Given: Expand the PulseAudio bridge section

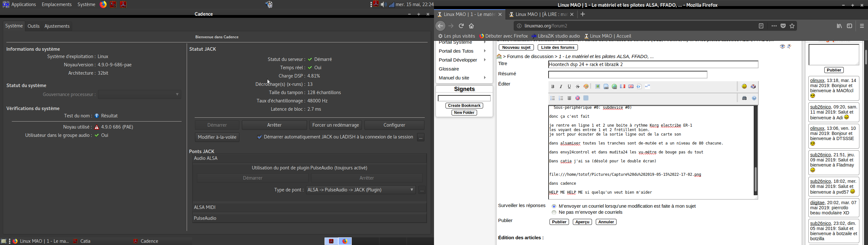Looking at the screenshot, I should tap(310, 219).
